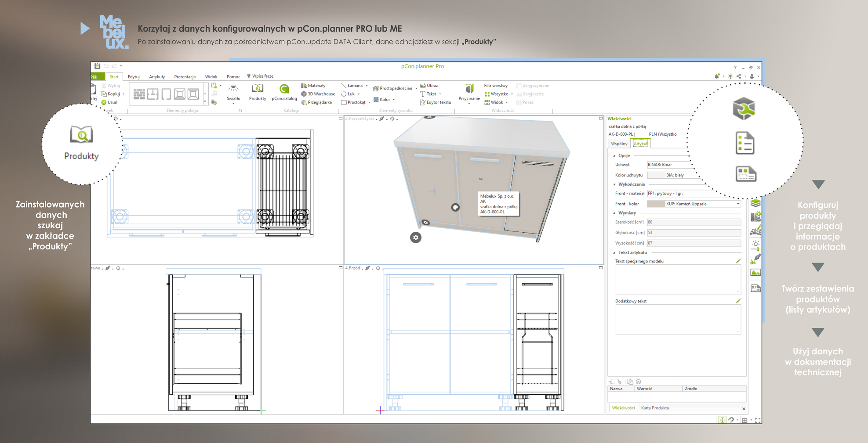868x443 pixels.
Task: Select the Prostokąt rectangle tool
Action: [x=353, y=102]
